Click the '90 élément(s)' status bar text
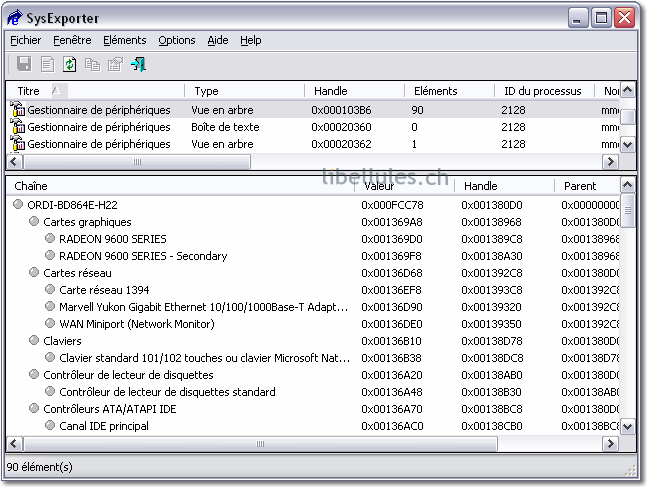This screenshot has width=647, height=487. (x=40, y=467)
